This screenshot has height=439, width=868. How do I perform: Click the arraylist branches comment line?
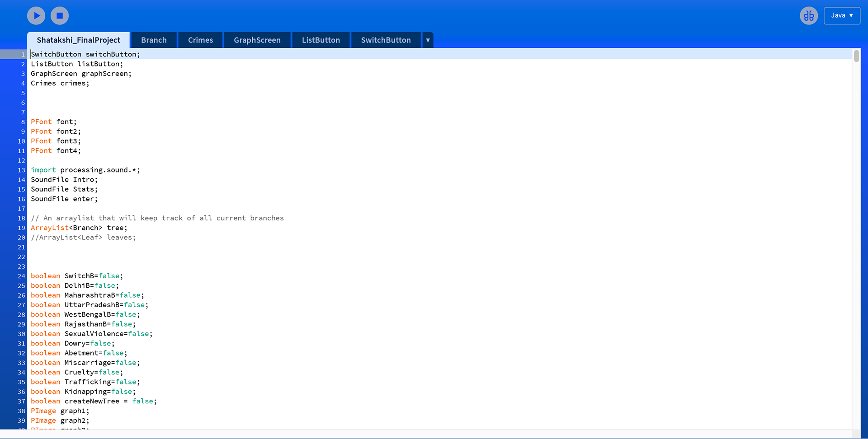click(157, 218)
